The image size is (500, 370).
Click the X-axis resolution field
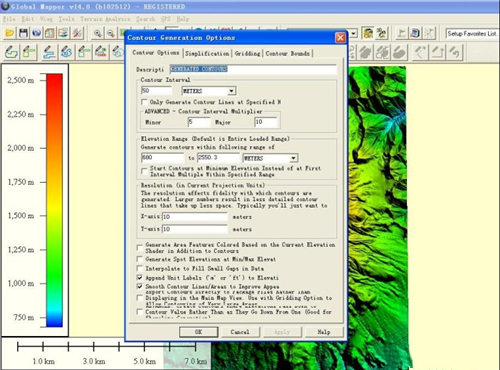click(x=195, y=217)
